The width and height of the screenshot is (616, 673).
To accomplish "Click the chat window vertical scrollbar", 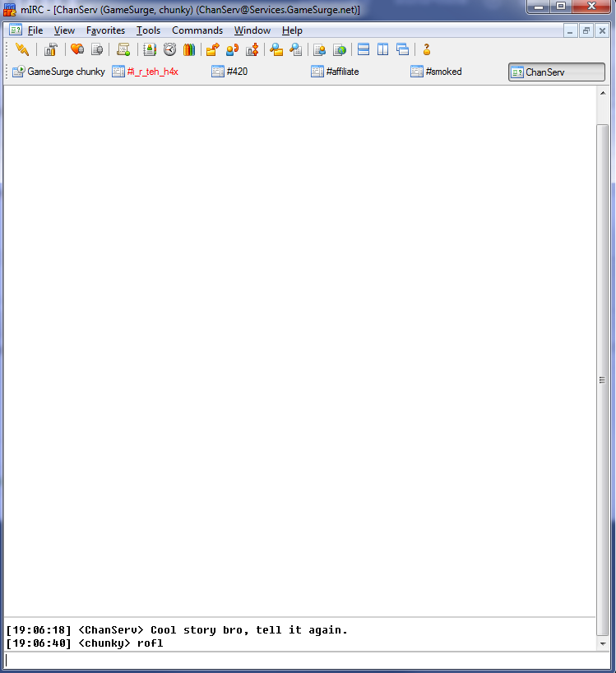I will tap(603, 378).
